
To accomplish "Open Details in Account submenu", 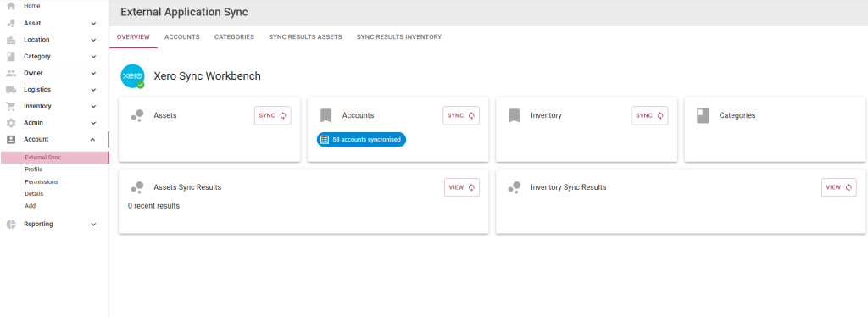I will coord(34,193).
